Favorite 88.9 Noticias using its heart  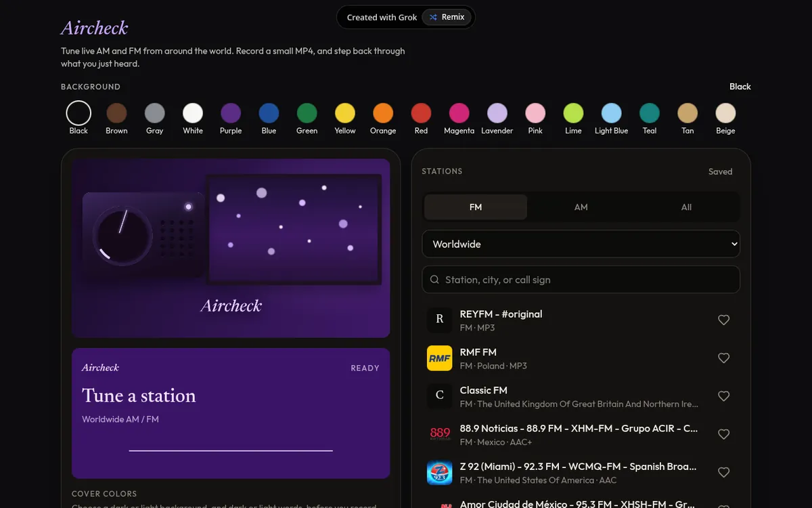click(723, 434)
